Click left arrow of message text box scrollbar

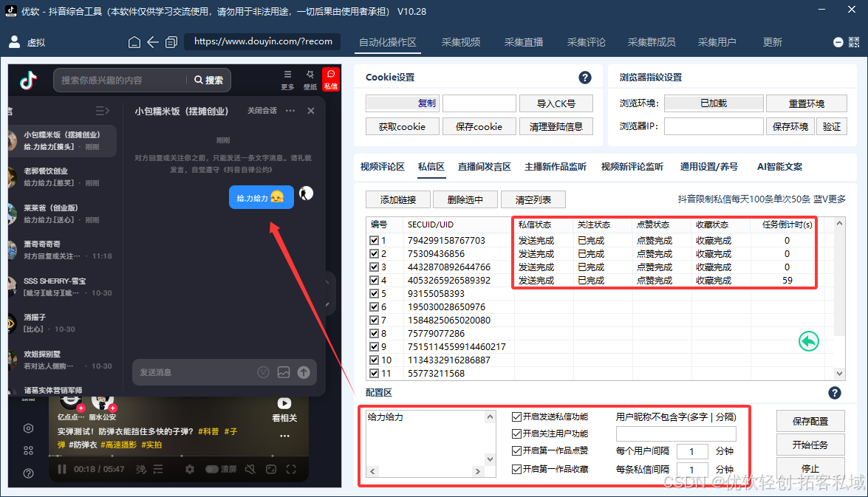click(372, 472)
